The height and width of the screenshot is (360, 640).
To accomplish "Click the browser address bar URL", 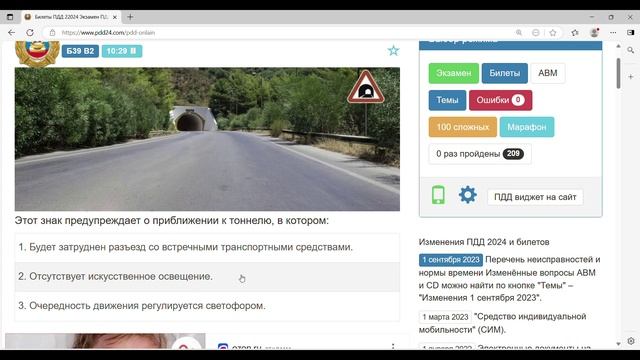I will coord(108,33).
